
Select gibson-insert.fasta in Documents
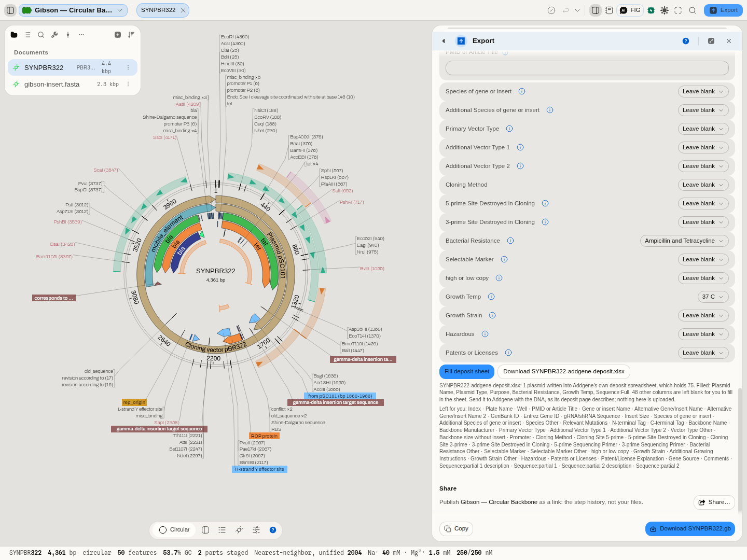tap(73, 84)
